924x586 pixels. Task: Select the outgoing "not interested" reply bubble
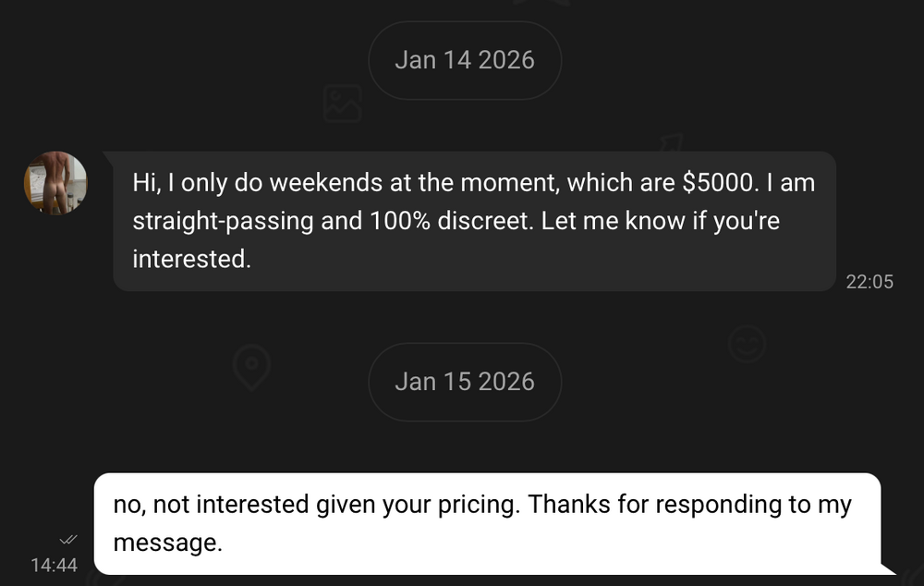[x=487, y=523]
